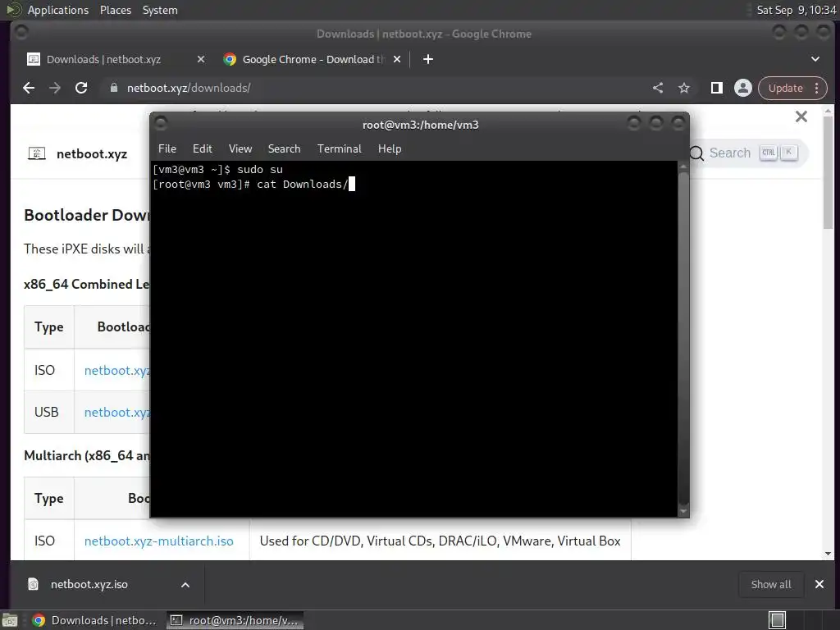Viewport: 840px width, 630px height.
Task: Bookmark this page with the star icon
Action: pos(684,88)
